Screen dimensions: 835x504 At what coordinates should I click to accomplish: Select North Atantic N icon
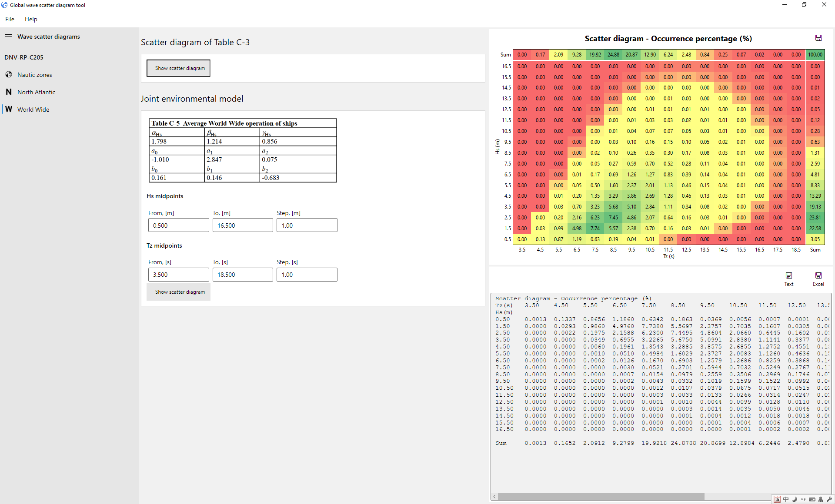[9, 92]
